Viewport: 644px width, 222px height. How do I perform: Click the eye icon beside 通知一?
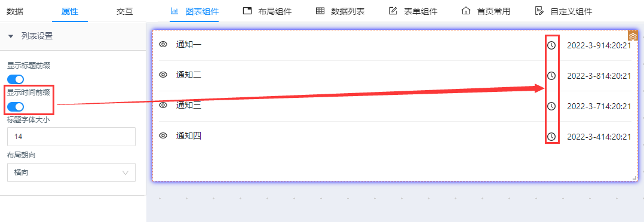point(163,44)
